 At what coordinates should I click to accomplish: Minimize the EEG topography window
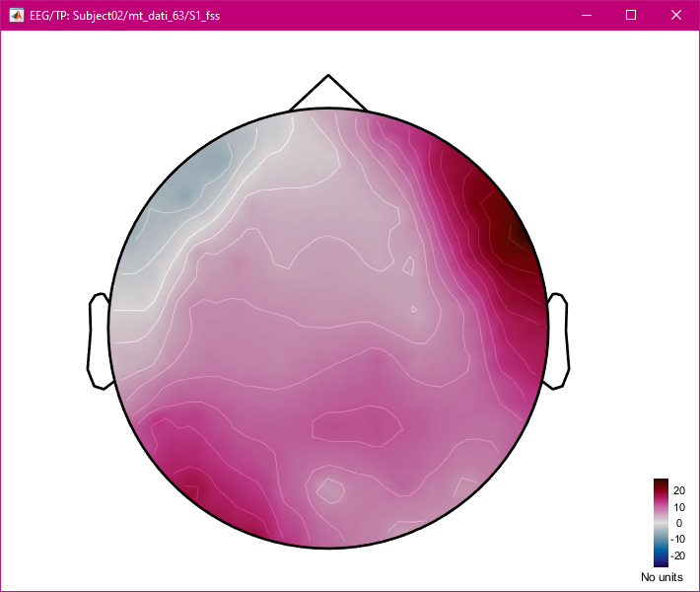coord(587,15)
